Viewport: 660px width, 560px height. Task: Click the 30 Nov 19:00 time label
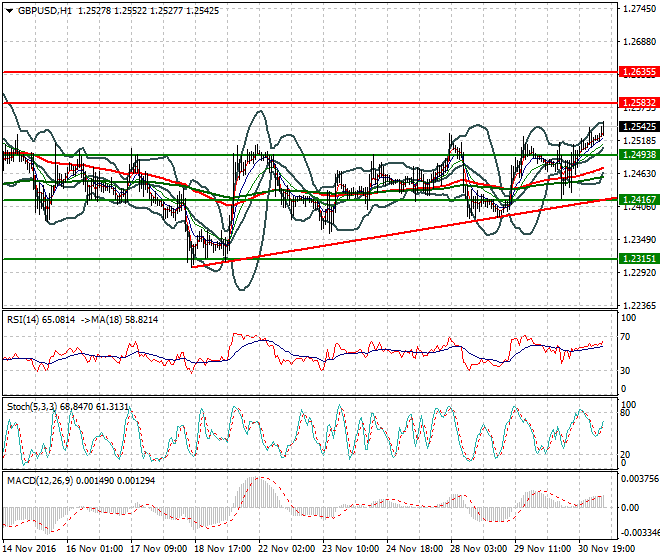(x=607, y=549)
